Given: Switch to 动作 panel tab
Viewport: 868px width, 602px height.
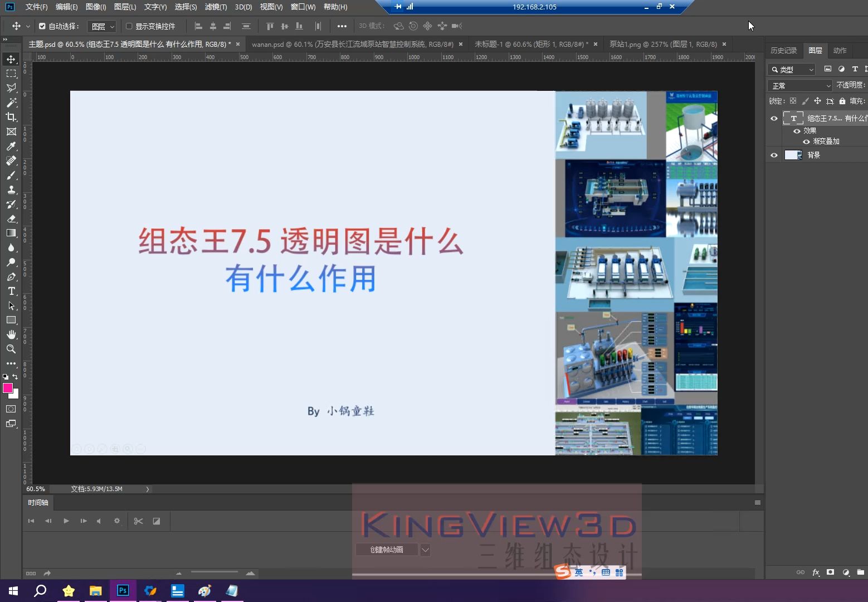Looking at the screenshot, I should (x=840, y=50).
